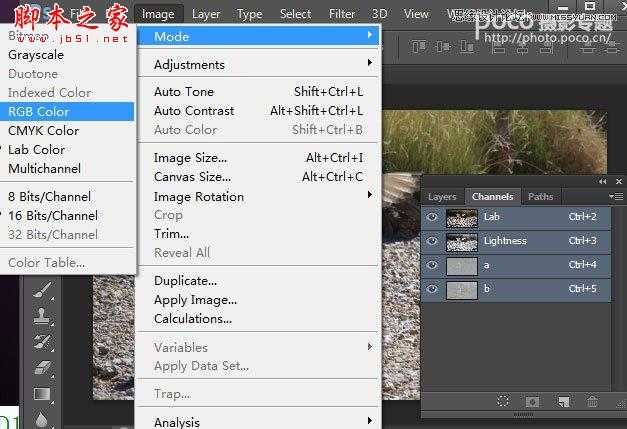Open the Type menu
Viewport: 627px width, 429px height.
coord(250,14)
